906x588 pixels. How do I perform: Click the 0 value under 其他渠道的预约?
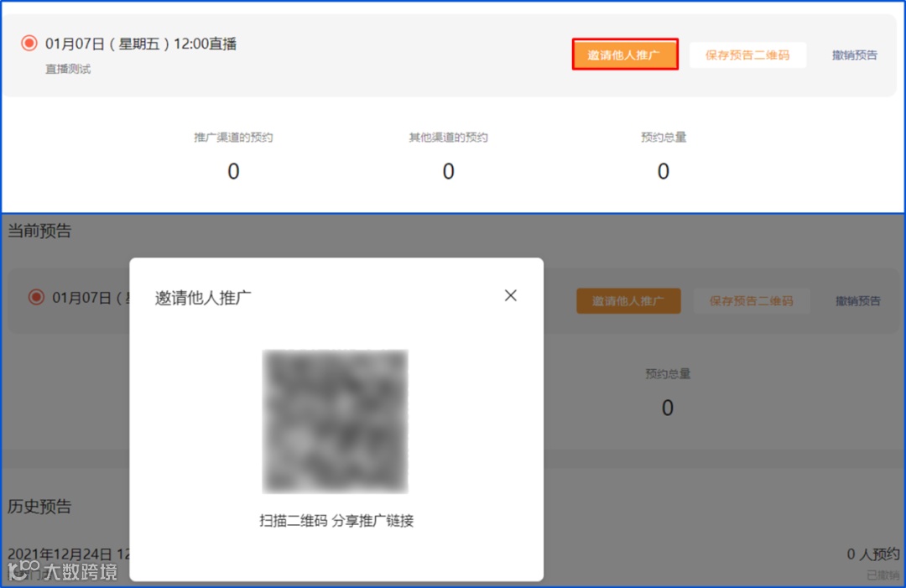click(448, 172)
